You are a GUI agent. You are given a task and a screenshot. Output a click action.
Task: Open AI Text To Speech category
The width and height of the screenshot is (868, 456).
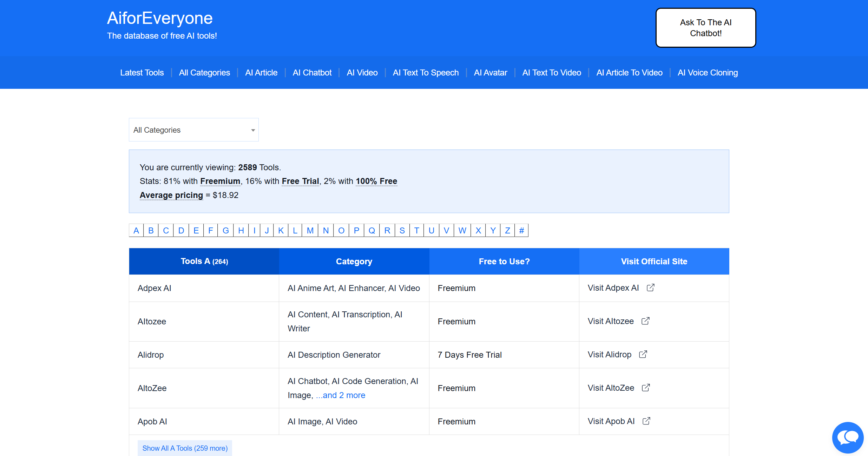coord(426,73)
